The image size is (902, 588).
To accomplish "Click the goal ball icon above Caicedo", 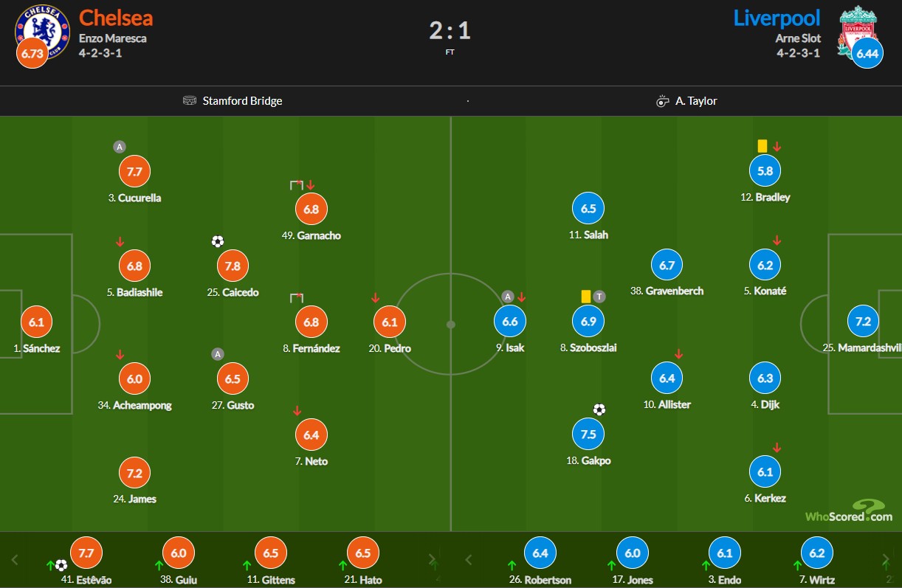I will (218, 241).
